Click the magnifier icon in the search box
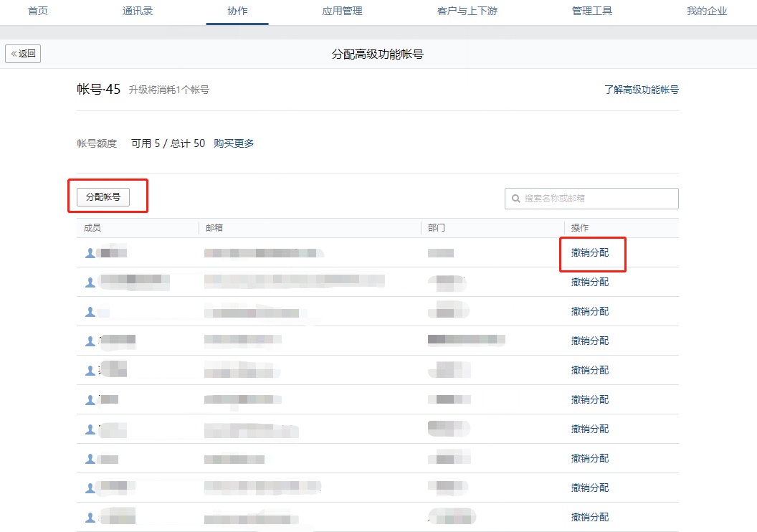 tap(516, 199)
